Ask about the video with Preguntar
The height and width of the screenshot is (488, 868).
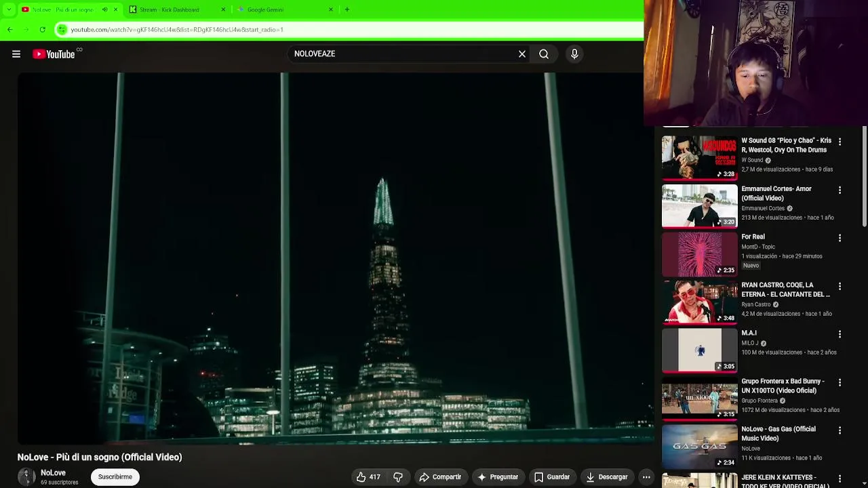(498, 477)
